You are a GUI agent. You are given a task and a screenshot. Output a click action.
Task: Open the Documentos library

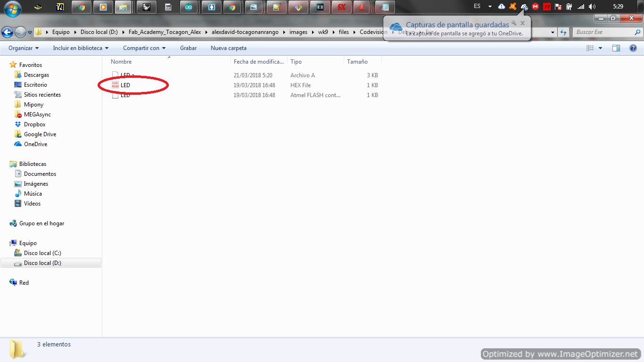pos(40,174)
